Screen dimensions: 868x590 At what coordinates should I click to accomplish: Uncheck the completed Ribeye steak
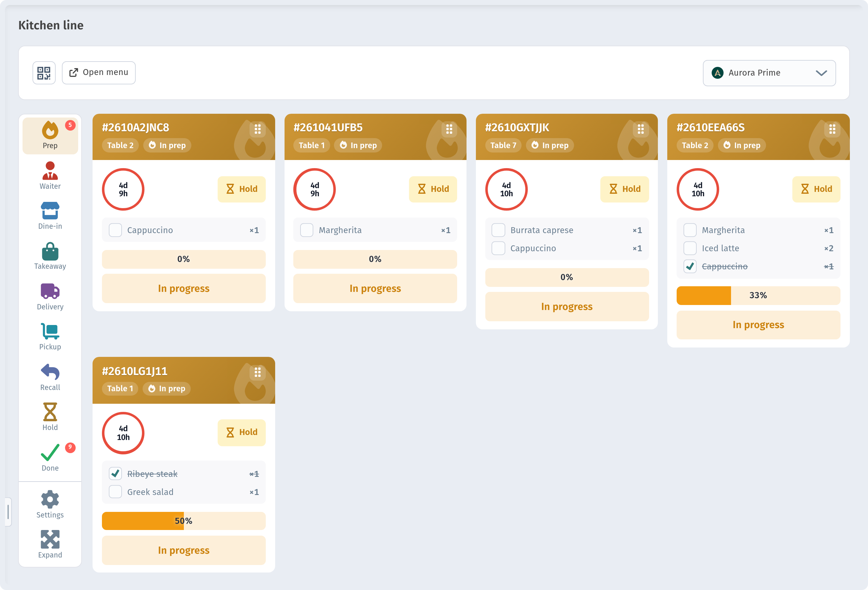pos(115,473)
